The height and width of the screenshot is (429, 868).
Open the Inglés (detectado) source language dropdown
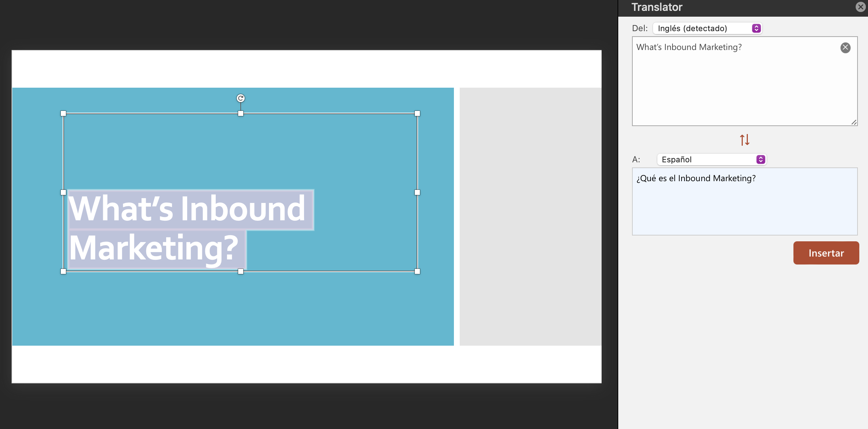(x=707, y=28)
